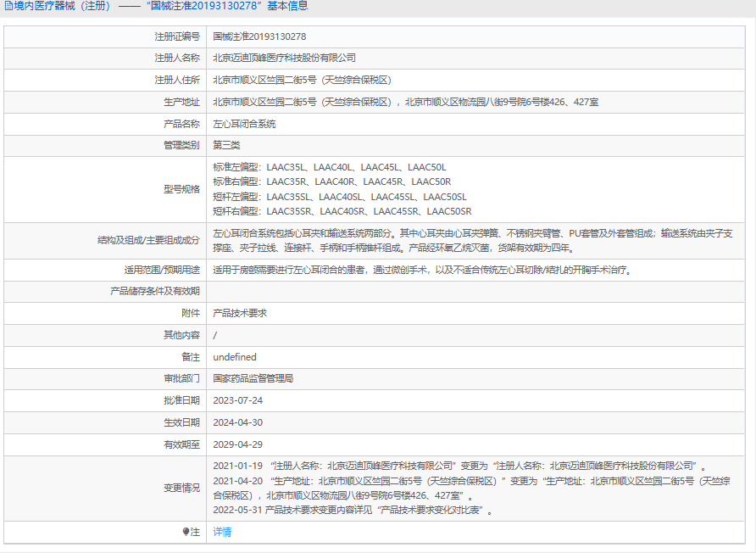Click the 标准左偏型 model line
Screen dimensions: 756x553
tap(330, 167)
